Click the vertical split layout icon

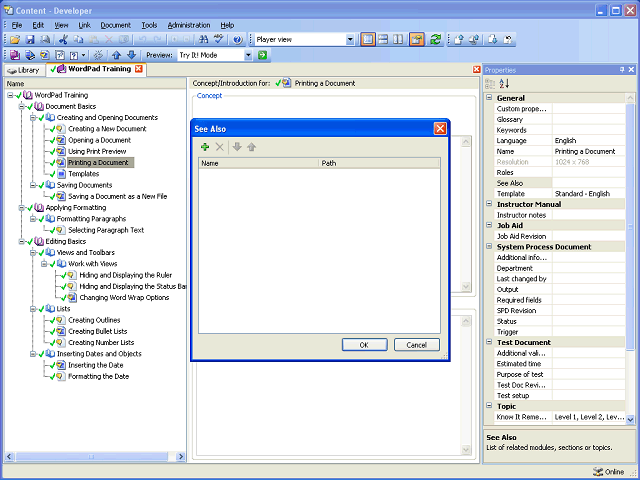[398, 40]
